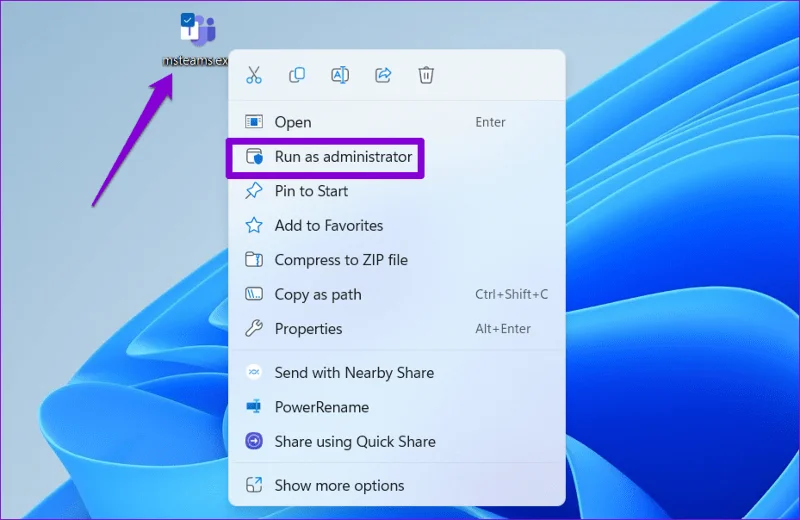The width and height of the screenshot is (800, 520).
Task: Click the Rename icon in context menu
Action: [x=340, y=75]
